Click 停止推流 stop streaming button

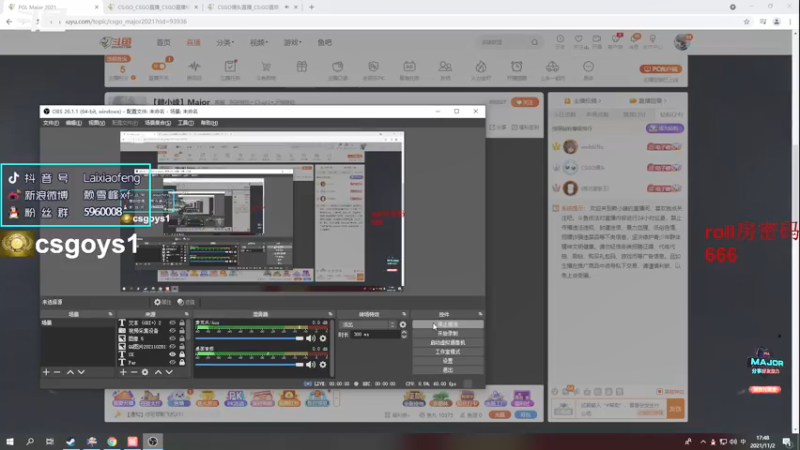click(447, 324)
